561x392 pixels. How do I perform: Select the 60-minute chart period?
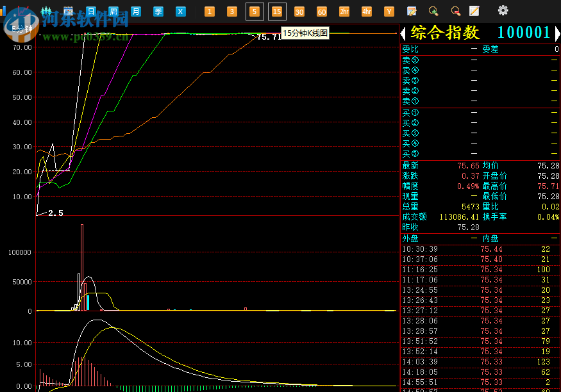(322, 11)
